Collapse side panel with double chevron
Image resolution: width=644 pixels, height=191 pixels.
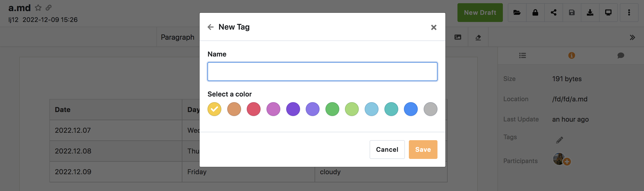tap(632, 38)
